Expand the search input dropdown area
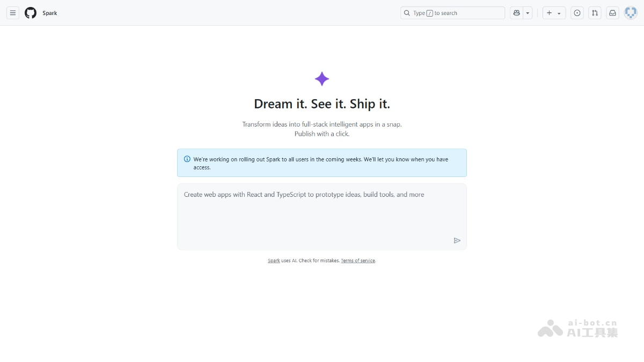Screen dimensions: 644x362 [452, 12]
